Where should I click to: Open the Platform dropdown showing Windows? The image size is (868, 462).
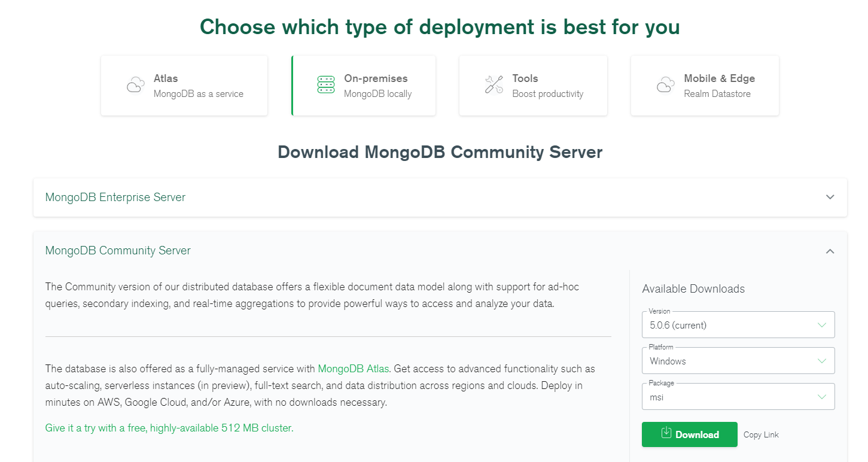[738, 361]
